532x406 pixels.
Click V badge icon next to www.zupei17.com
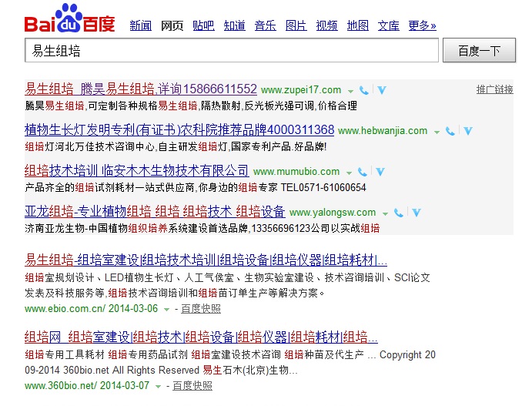(382, 90)
